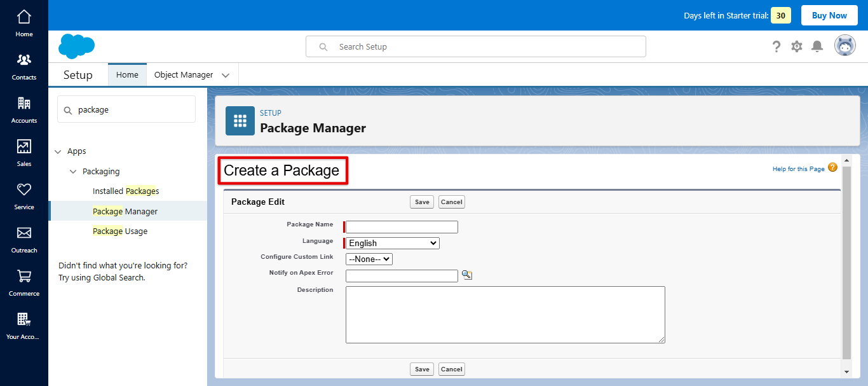
Task: Click into the Description text area
Action: coord(505,315)
